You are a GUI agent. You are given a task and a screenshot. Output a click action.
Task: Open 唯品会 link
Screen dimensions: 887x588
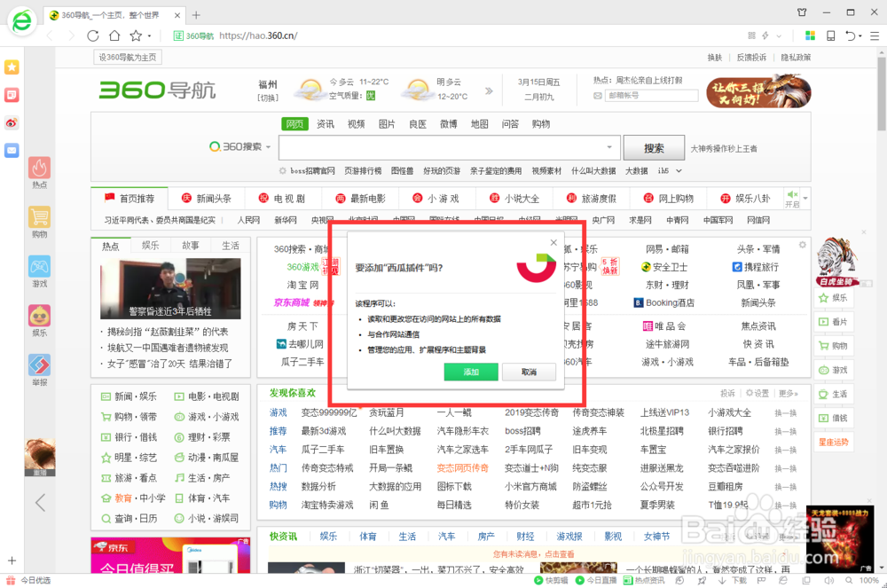pos(664,326)
